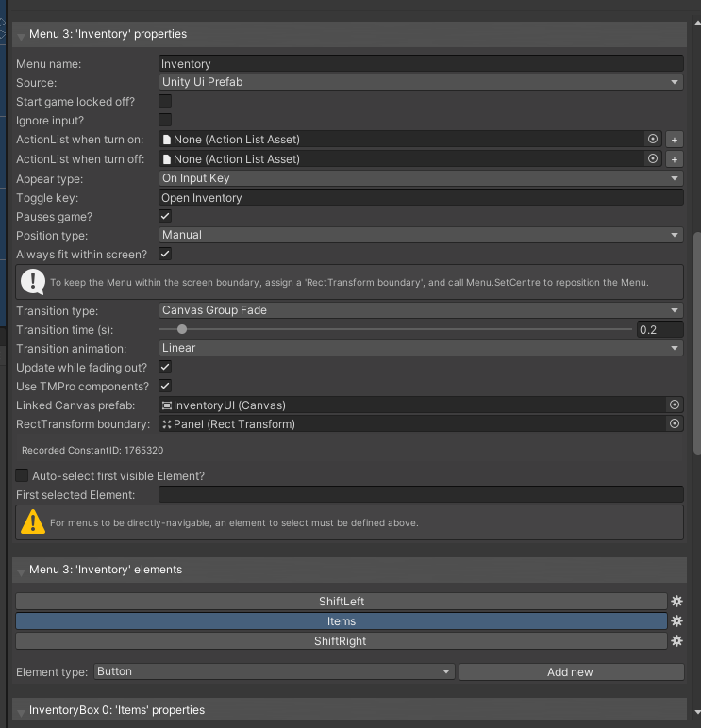Collapse Menu 3 'Inventory' properties section
701x728 pixels.
click(21, 36)
